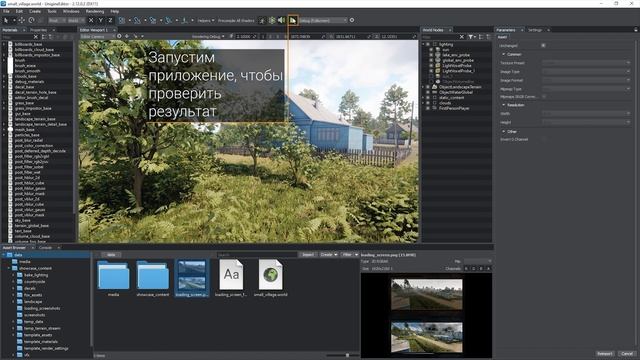
Task: Expand the ObjectLandscapeTerrain node
Action: click(423, 87)
